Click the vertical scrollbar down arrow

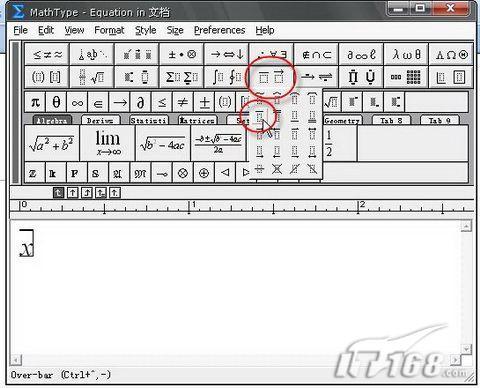[466, 349]
